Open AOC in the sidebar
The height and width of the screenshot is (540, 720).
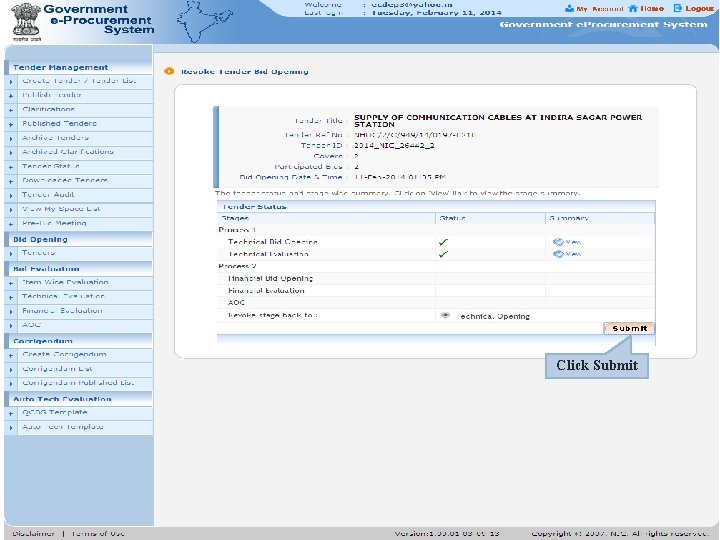(x=32, y=325)
